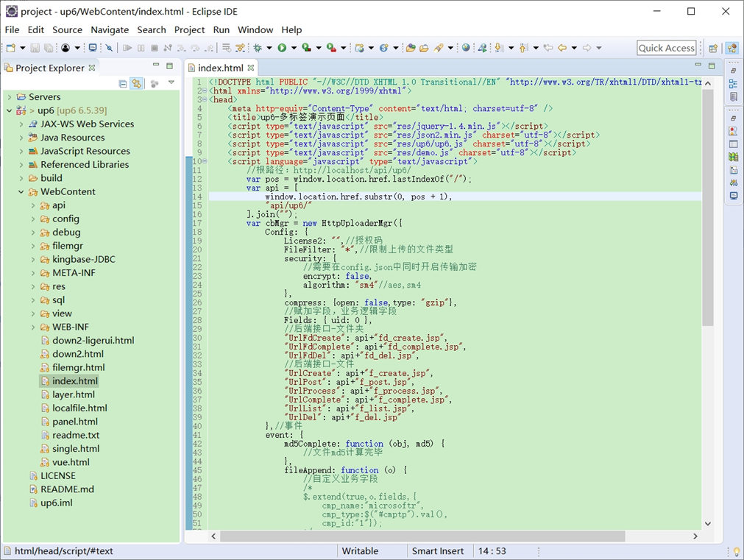Collapse the WebContent folder
The image size is (744, 560).
click(x=21, y=191)
